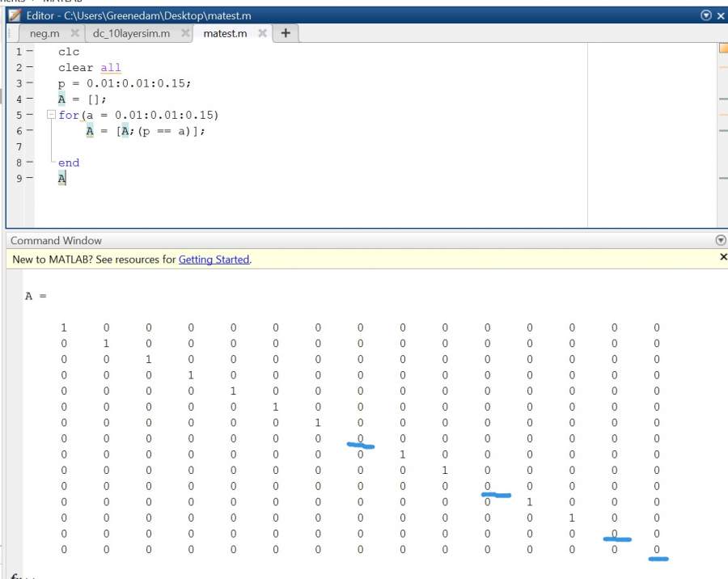Screen dimensions: 728x579
Task: Place cursor on 'p = 0.01:0.01:0.15;' line
Action: tap(125, 83)
